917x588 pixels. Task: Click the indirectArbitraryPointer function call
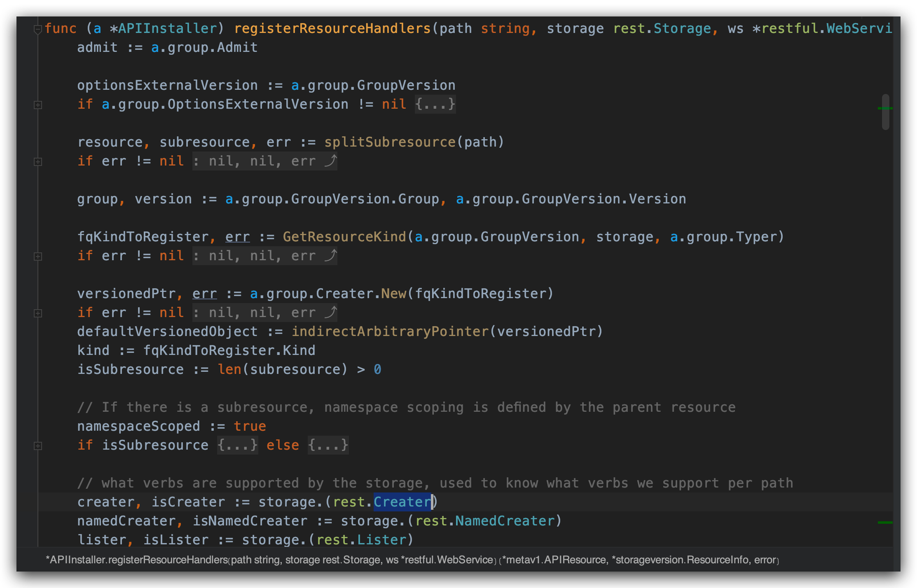tap(390, 331)
